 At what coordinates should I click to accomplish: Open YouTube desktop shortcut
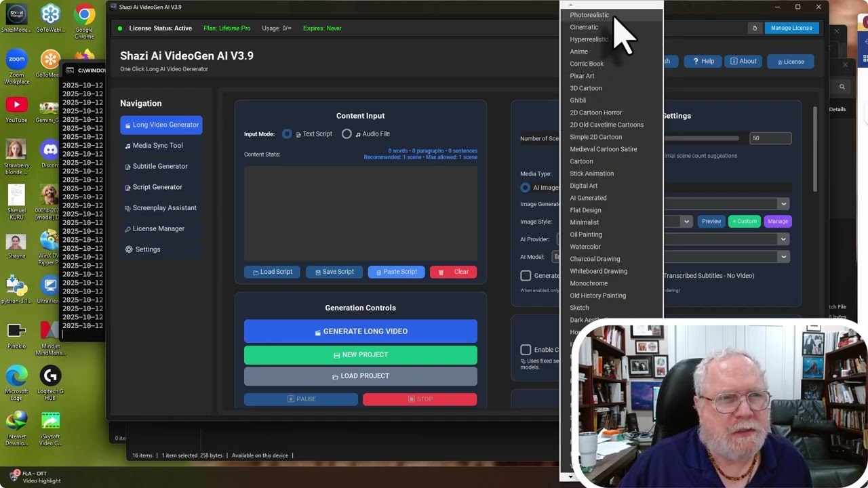(16, 110)
